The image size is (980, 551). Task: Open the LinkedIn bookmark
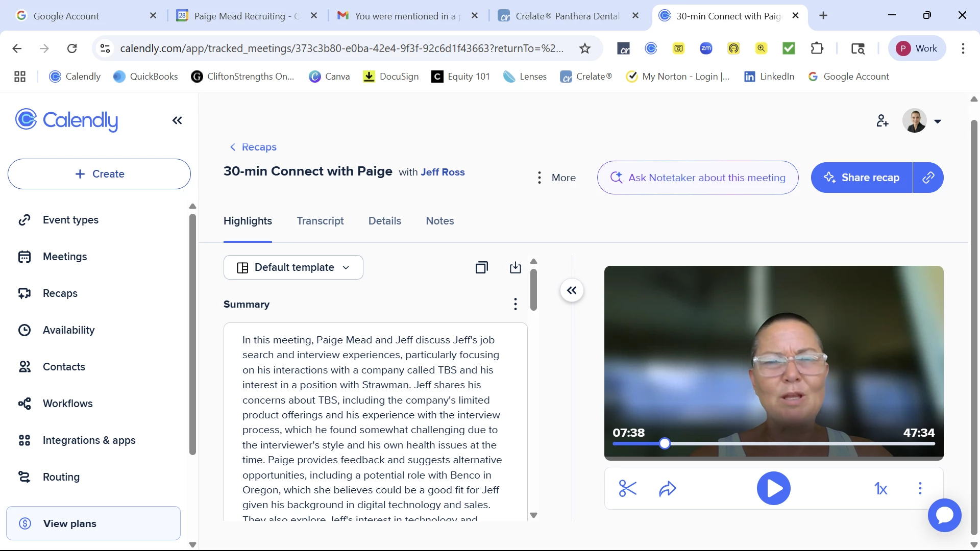[769, 77]
